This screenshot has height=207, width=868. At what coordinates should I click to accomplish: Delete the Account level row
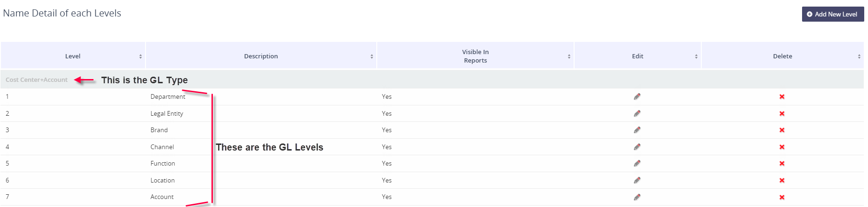782,198
